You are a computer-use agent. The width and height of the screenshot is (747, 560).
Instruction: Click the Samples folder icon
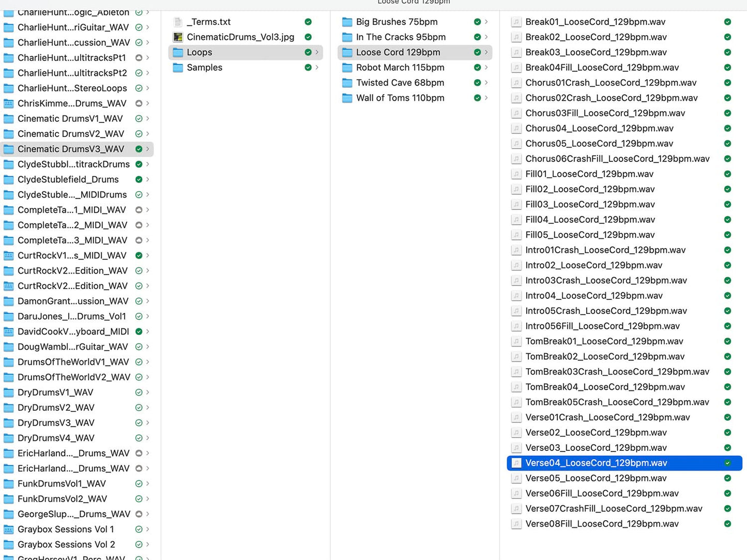[178, 68]
